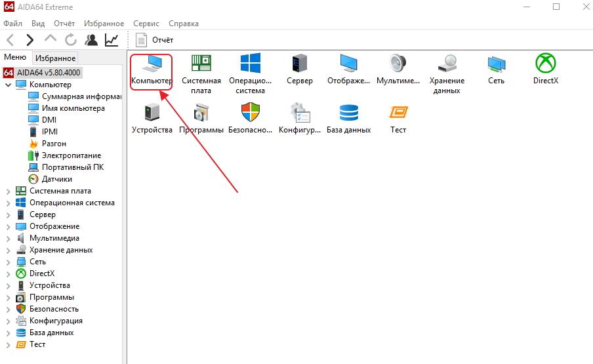Expand the Операционная система tree node
This screenshot has height=364, width=593.
click(9, 203)
